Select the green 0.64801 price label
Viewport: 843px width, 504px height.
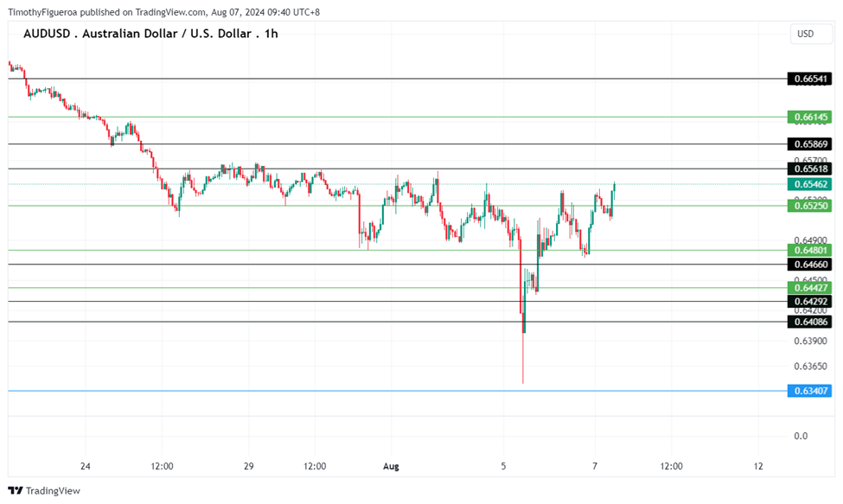point(810,250)
